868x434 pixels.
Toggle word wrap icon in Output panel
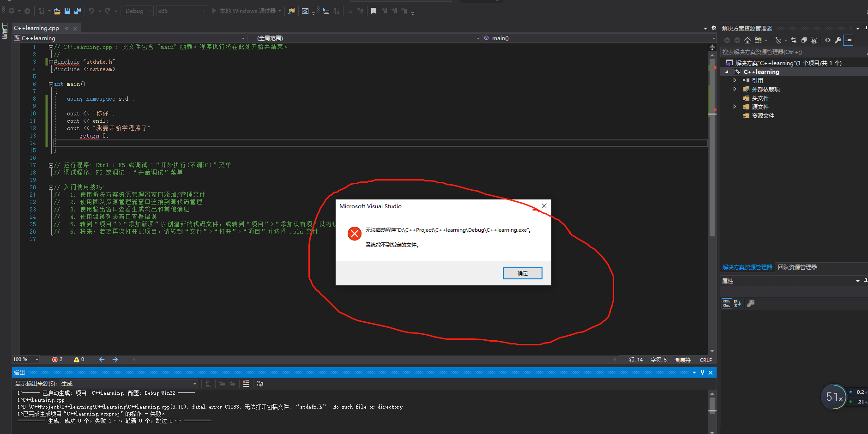click(x=260, y=384)
